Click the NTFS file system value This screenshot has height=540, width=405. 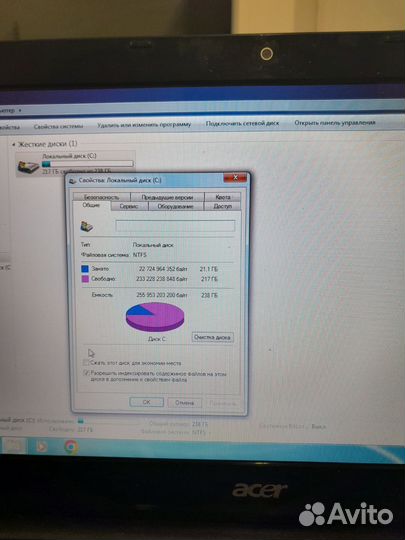[x=140, y=255]
